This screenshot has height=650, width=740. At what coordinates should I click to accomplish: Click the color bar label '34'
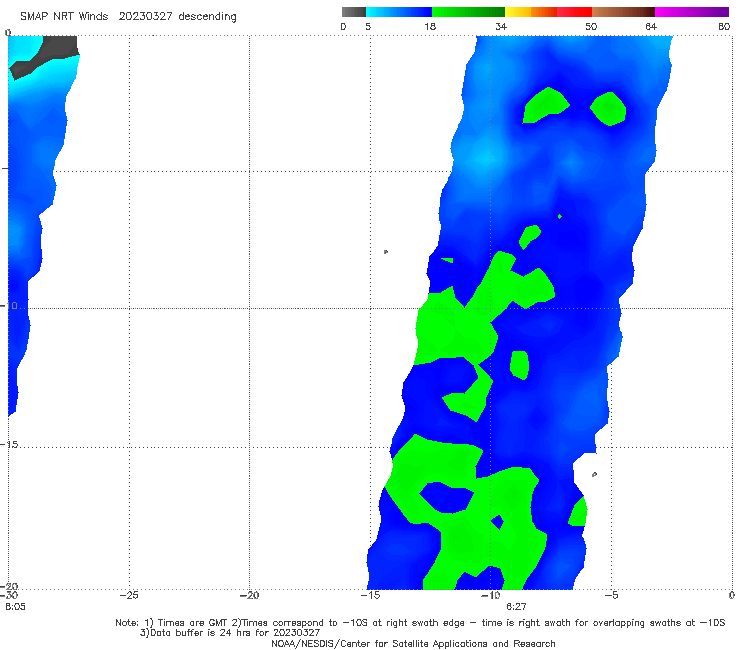[x=501, y=27]
